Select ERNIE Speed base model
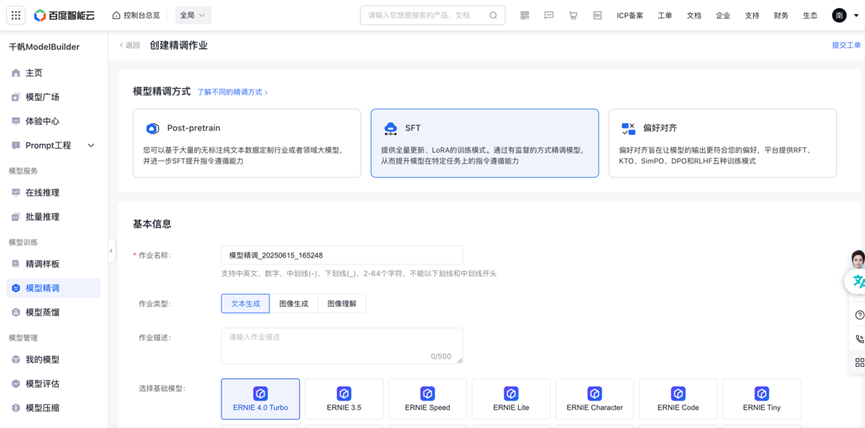Screen dimensions: 865x428 tap(428, 399)
